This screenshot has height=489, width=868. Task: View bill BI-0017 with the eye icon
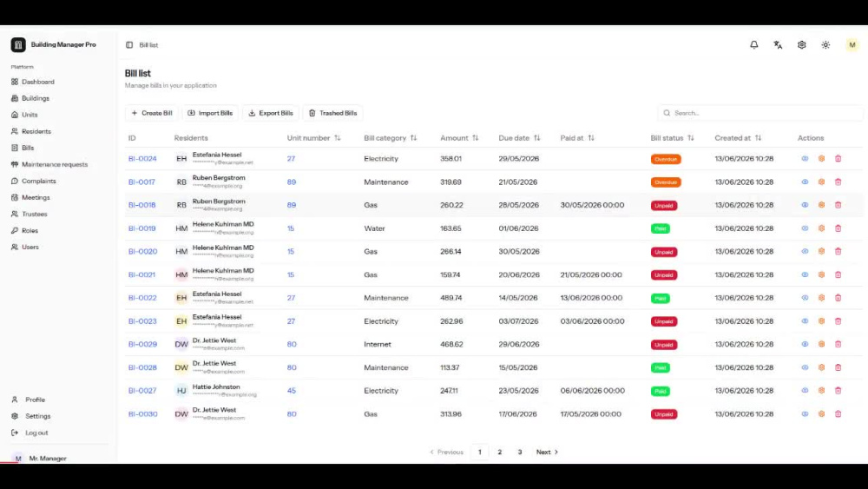click(805, 182)
